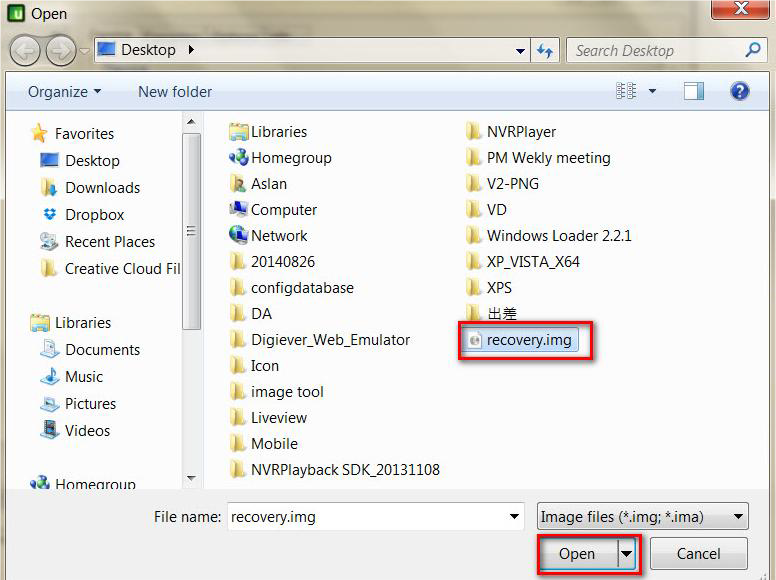Click the Desktop icon in address bar
The width and height of the screenshot is (776, 580).
106,49
